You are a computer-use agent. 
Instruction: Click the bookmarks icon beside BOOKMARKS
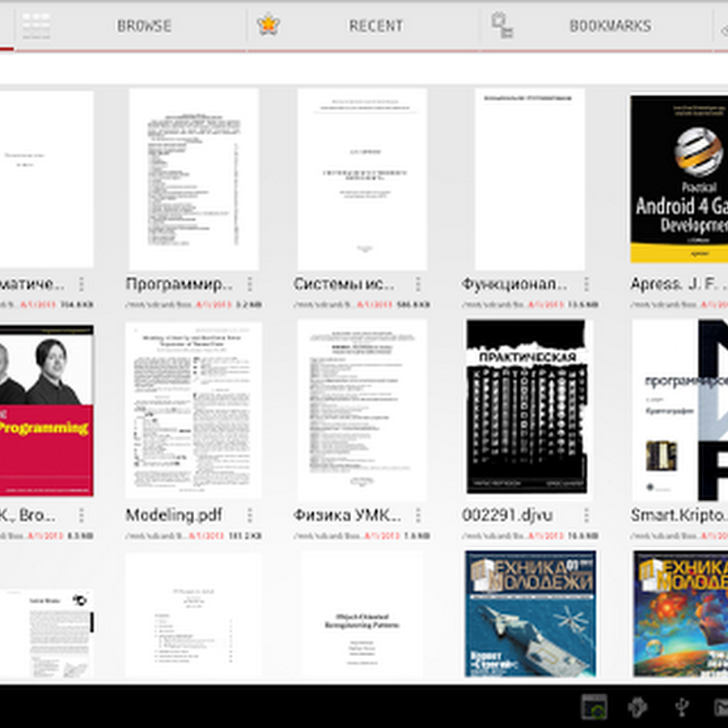pyautogui.click(x=502, y=25)
